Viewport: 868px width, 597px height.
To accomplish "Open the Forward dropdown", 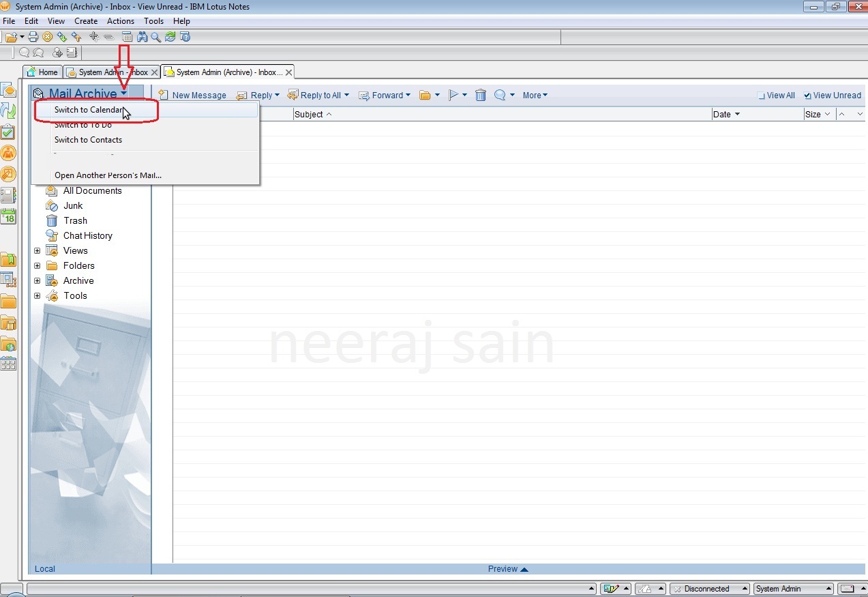I will (x=408, y=96).
